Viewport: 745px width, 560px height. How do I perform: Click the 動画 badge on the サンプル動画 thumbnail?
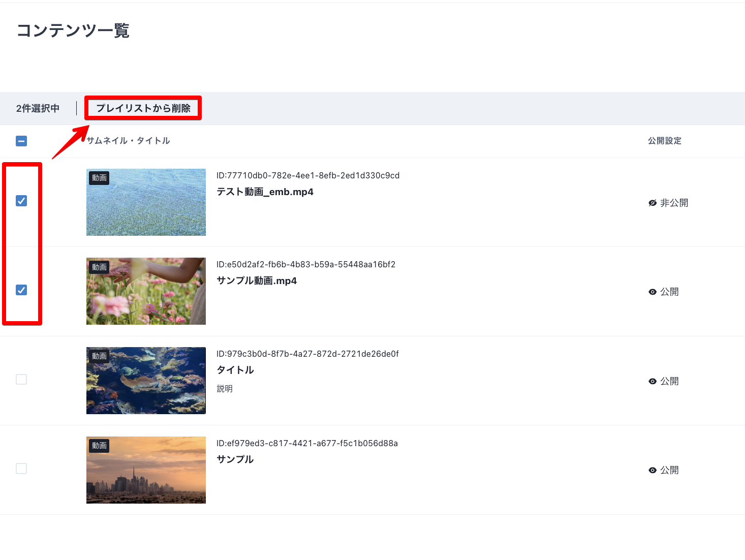[x=99, y=267]
